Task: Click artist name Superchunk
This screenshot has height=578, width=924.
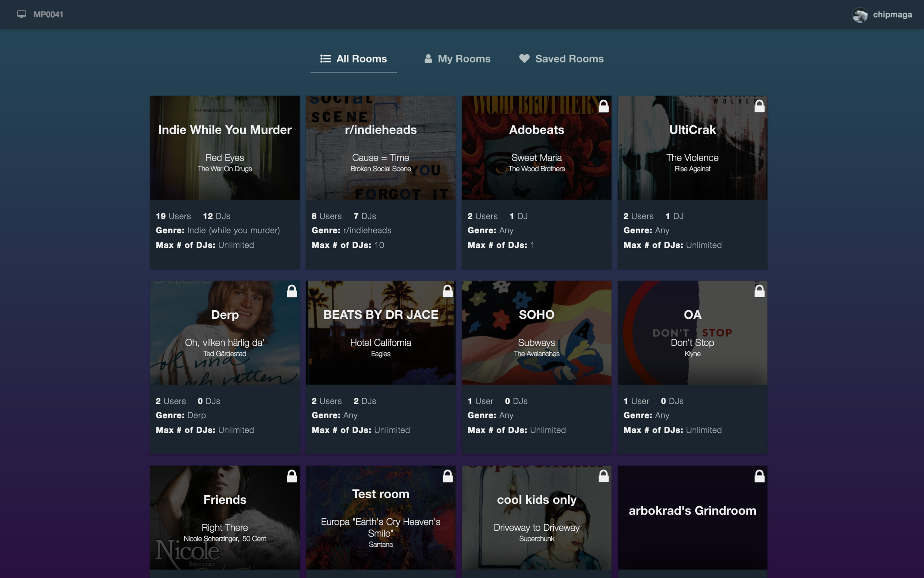Action: [536, 539]
